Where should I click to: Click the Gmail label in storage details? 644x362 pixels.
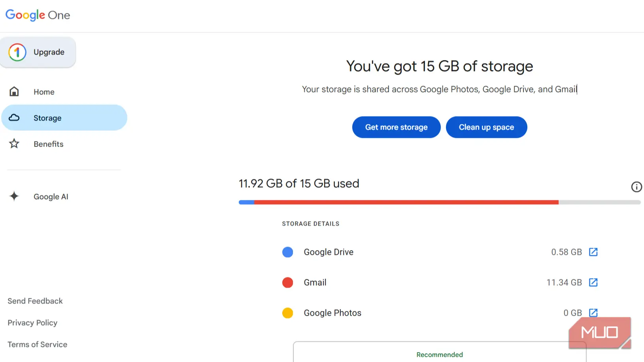315,283
